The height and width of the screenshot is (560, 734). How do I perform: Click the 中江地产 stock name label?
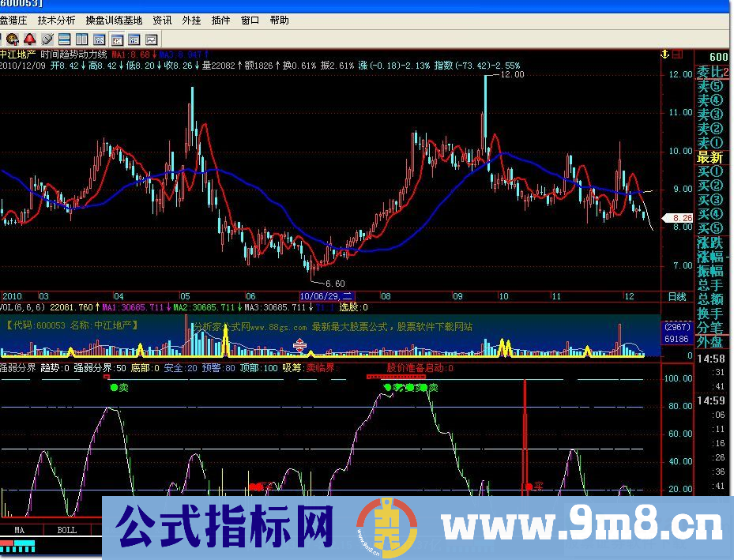pos(17,54)
